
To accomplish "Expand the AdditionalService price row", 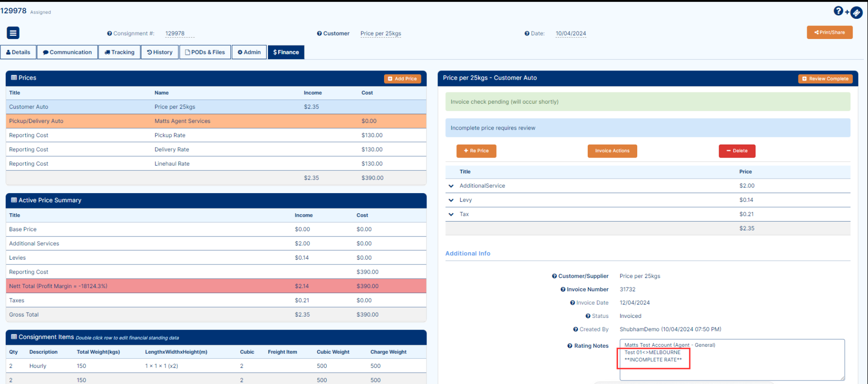I will tap(451, 186).
